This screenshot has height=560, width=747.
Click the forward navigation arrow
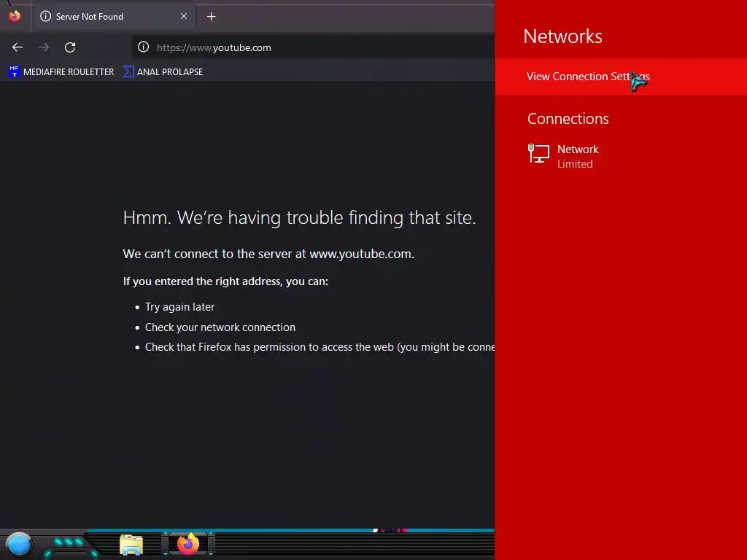(x=44, y=47)
